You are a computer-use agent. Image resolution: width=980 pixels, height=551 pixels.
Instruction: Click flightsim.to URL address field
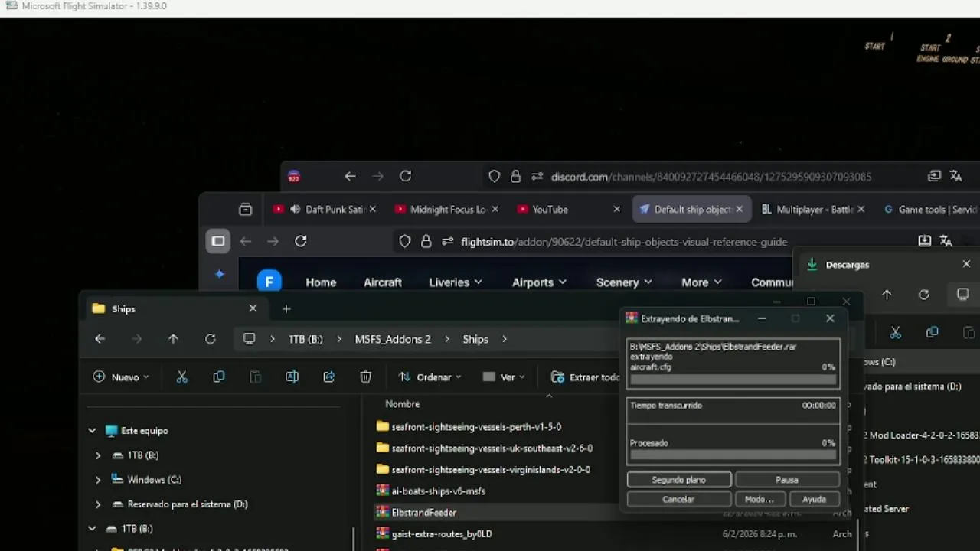point(624,241)
